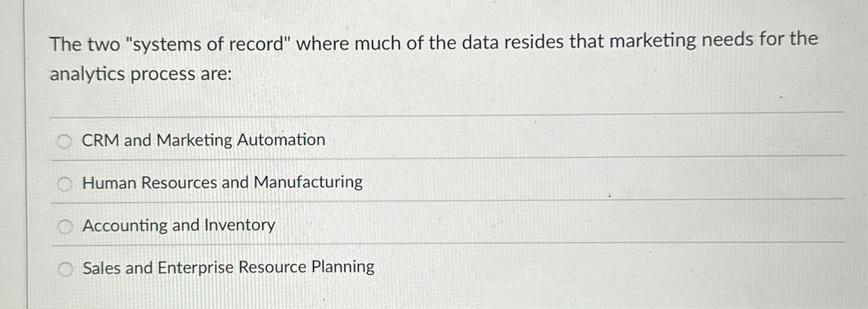Click the "Accounting and Inventory" answer label

tap(179, 226)
